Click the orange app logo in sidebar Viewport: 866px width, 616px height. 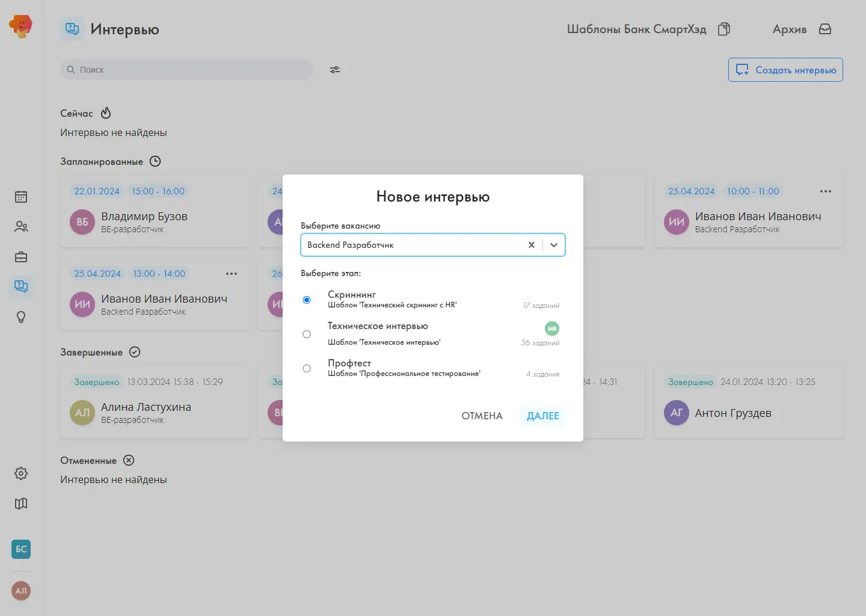[20, 26]
